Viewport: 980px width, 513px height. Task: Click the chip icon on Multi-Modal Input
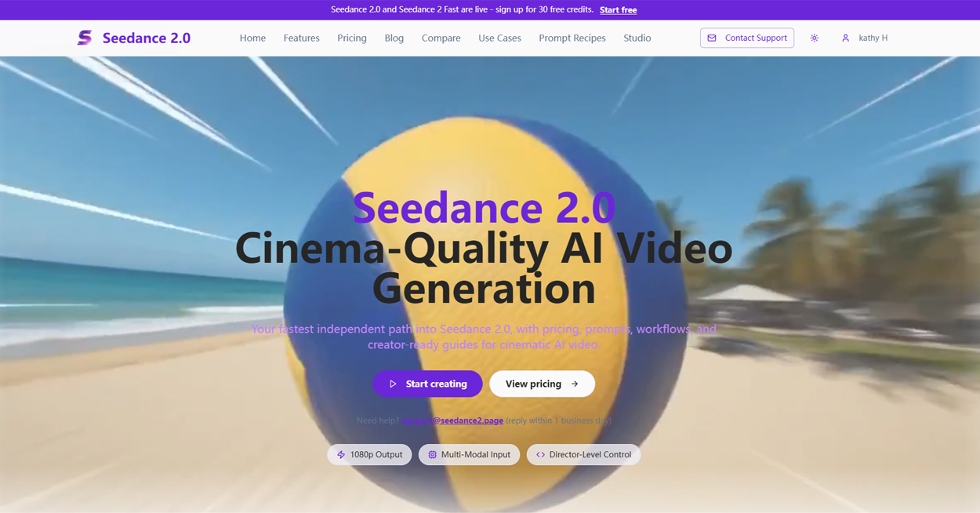pyautogui.click(x=432, y=454)
